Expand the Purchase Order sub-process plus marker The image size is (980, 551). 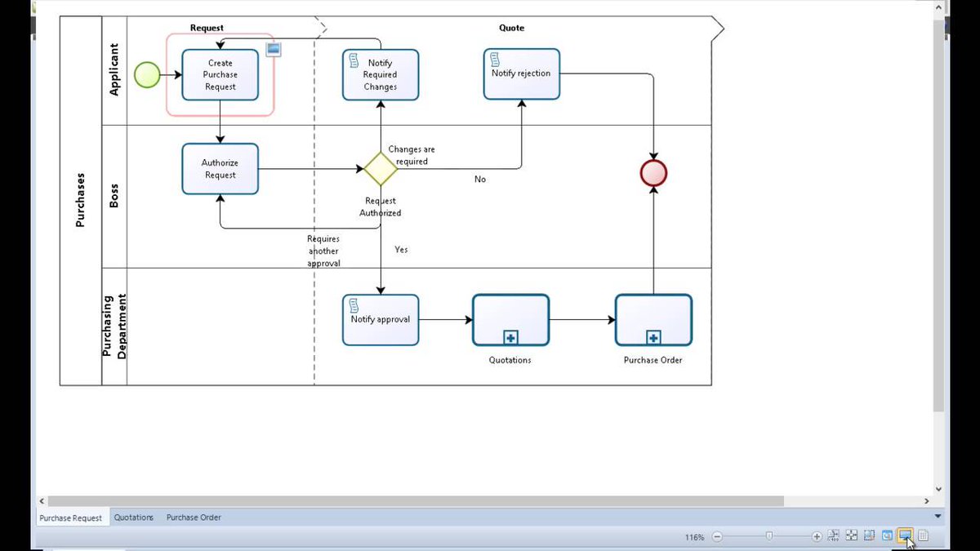pos(653,336)
